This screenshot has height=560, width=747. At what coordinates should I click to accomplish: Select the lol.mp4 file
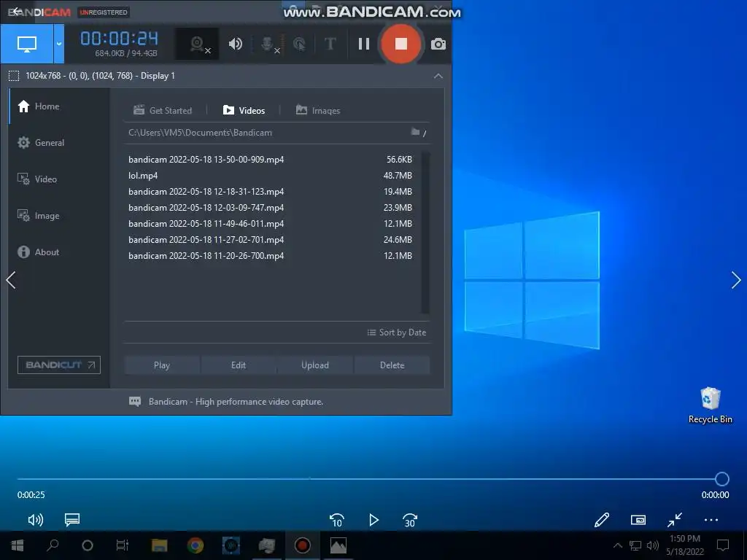pos(270,175)
